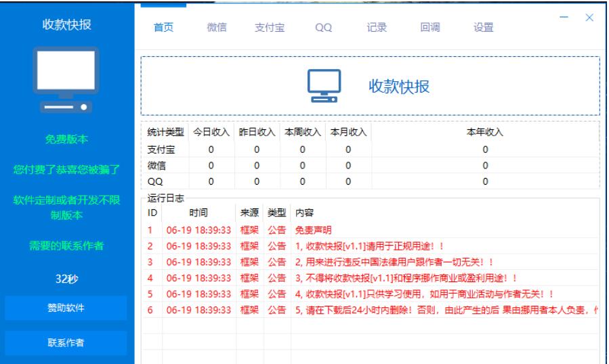Viewport: 609px width, 364px height.
Task: Click the 收款快报 banner title
Action: (399, 86)
